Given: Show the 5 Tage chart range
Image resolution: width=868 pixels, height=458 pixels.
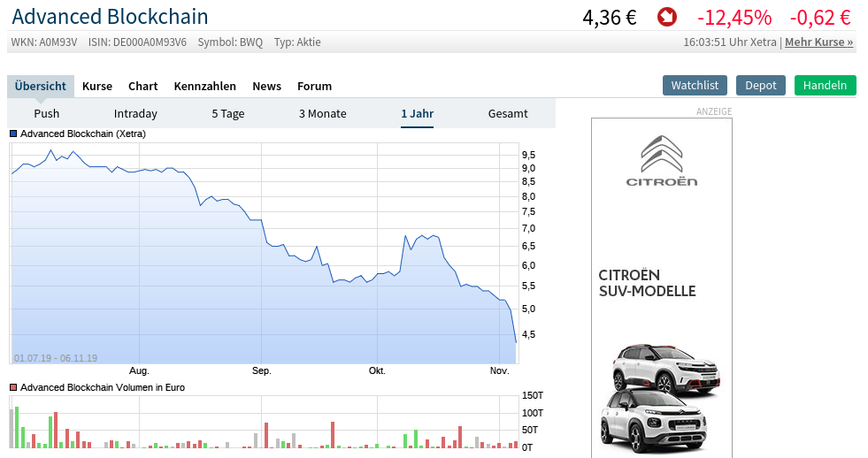Looking at the screenshot, I should 228,113.
